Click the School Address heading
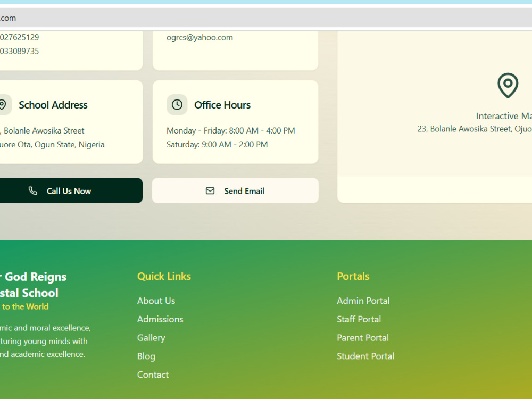The height and width of the screenshot is (399, 532). coord(53,105)
